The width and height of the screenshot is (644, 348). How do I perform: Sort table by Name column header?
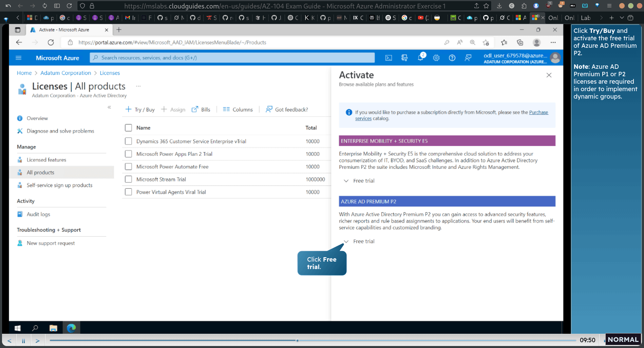(143, 128)
